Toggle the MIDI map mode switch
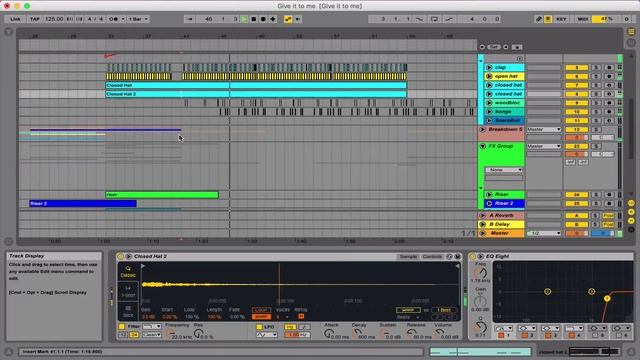 click(582, 19)
